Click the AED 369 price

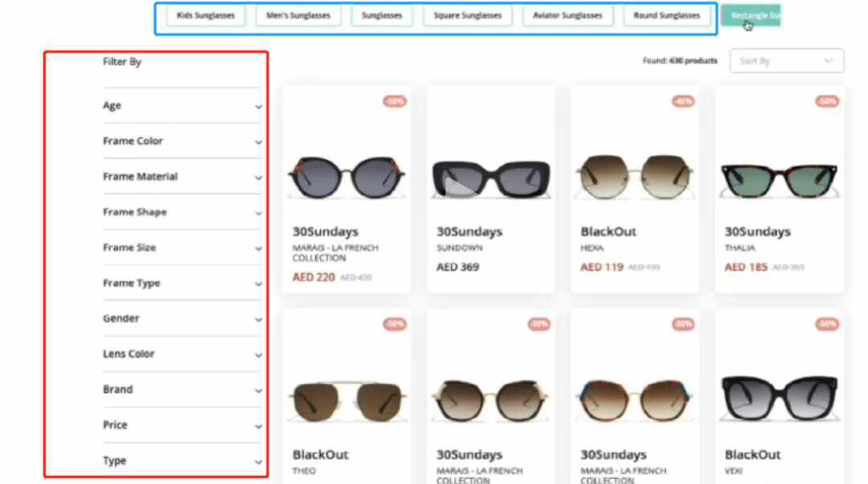458,267
